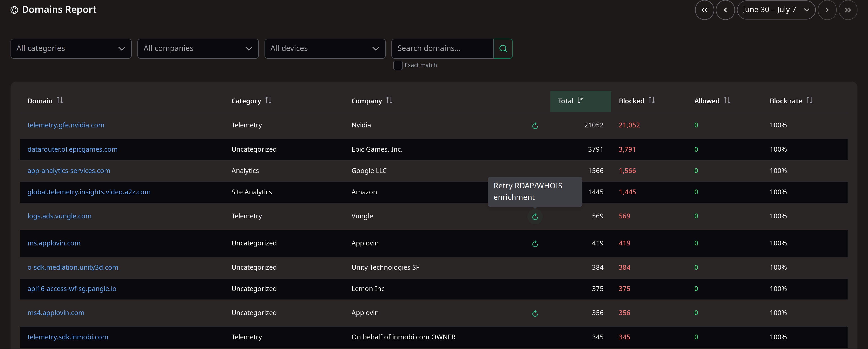Viewport: 868px width, 349px height.
Task: Select company cell Google LLC
Action: click(x=369, y=171)
